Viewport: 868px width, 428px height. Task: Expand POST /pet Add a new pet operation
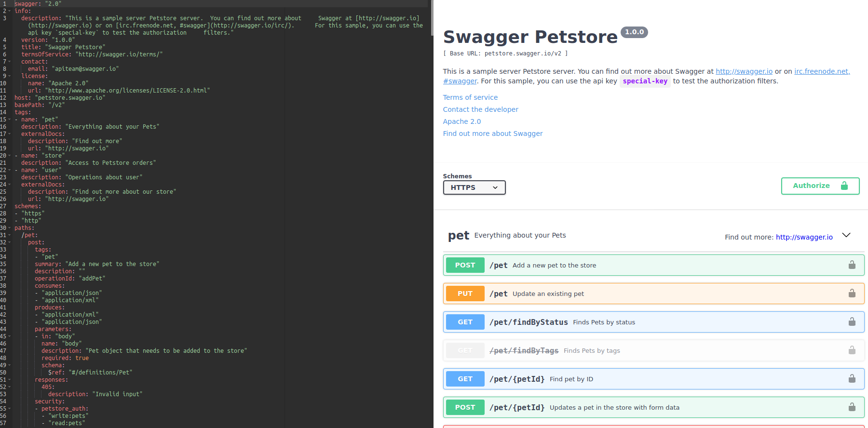tap(653, 265)
